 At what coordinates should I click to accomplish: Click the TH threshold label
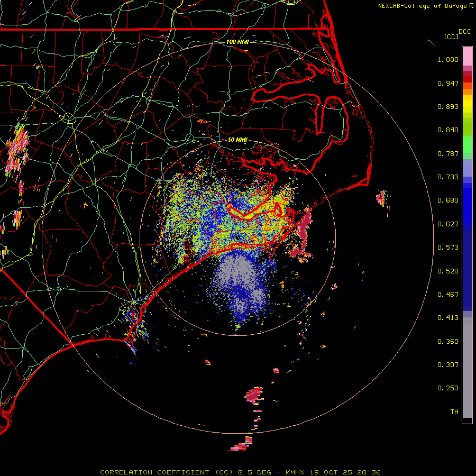click(x=454, y=412)
